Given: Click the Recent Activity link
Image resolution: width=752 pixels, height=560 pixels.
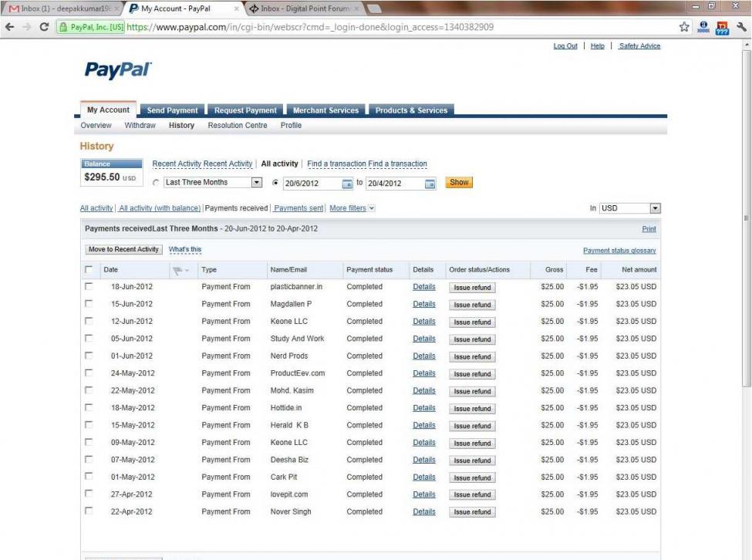Looking at the screenshot, I should coord(202,164).
